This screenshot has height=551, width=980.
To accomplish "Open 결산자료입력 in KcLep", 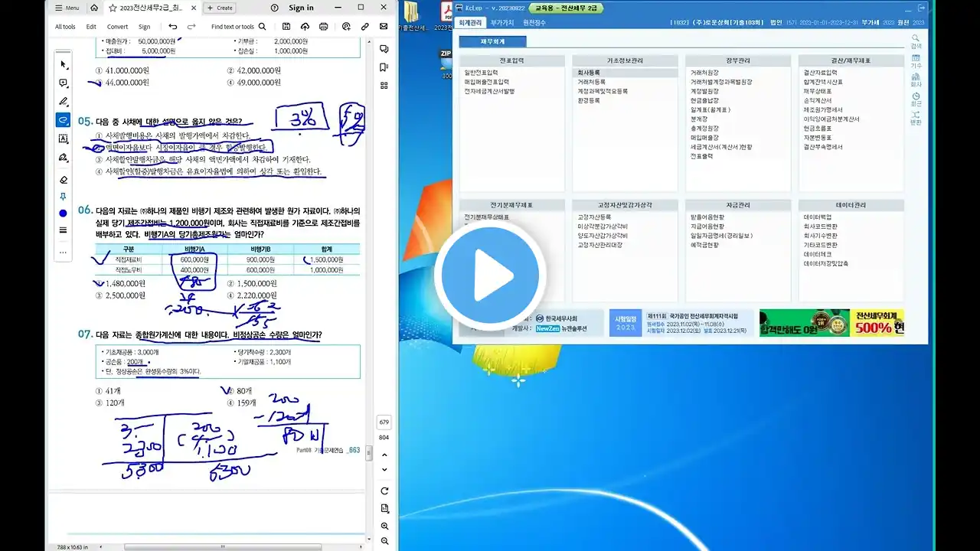I will pos(820,73).
